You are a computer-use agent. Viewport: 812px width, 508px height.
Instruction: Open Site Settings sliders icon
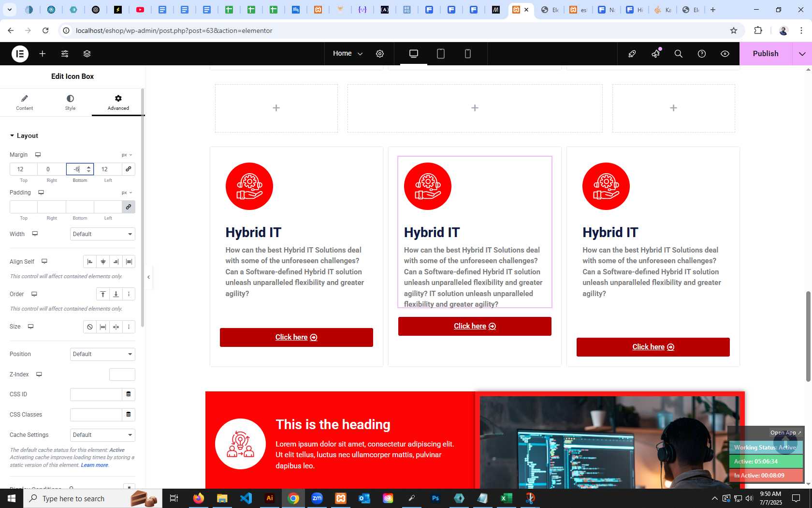click(x=65, y=54)
